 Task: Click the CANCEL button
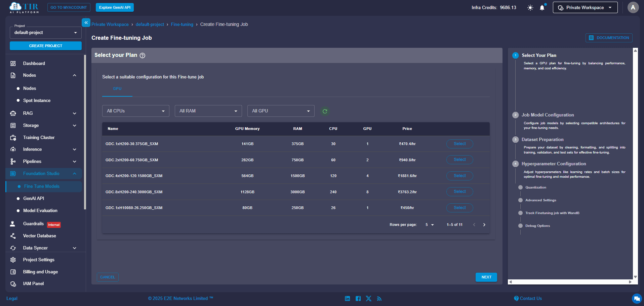108,277
